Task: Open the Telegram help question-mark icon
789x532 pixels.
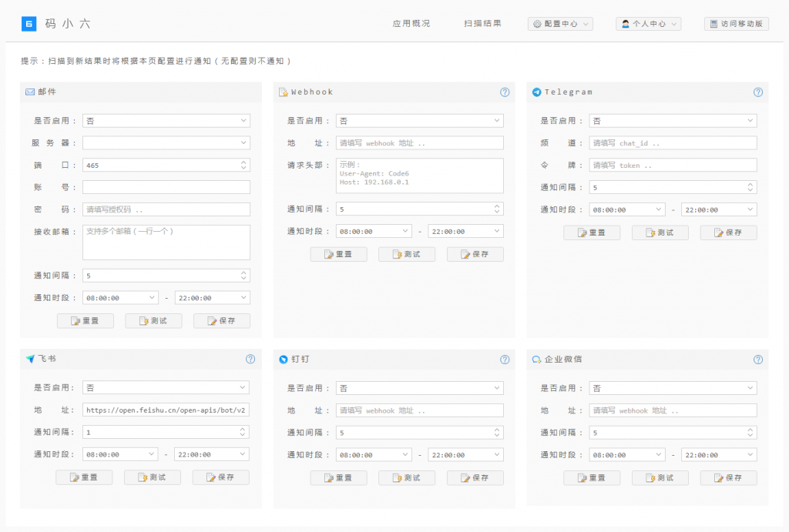Action: 758,92
